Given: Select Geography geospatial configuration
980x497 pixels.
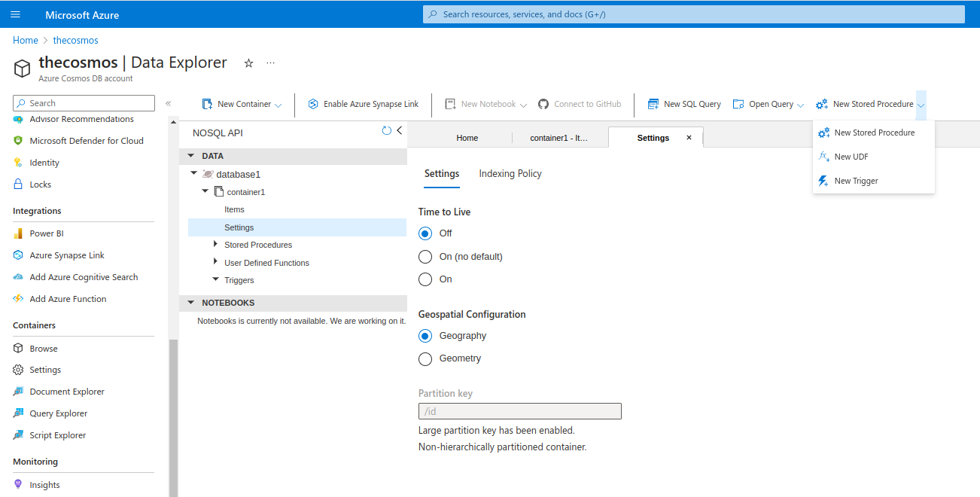Looking at the screenshot, I should pyautogui.click(x=425, y=336).
